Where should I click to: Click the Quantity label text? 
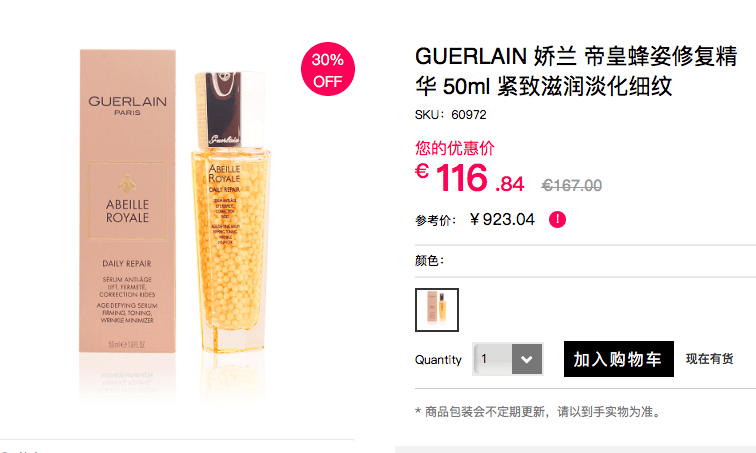(438, 360)
